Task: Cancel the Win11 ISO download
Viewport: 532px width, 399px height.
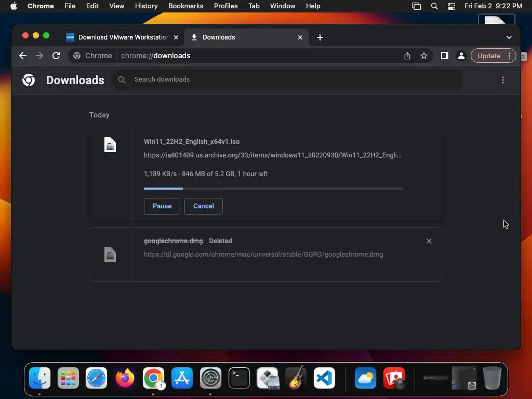Action: pos(204,206)
